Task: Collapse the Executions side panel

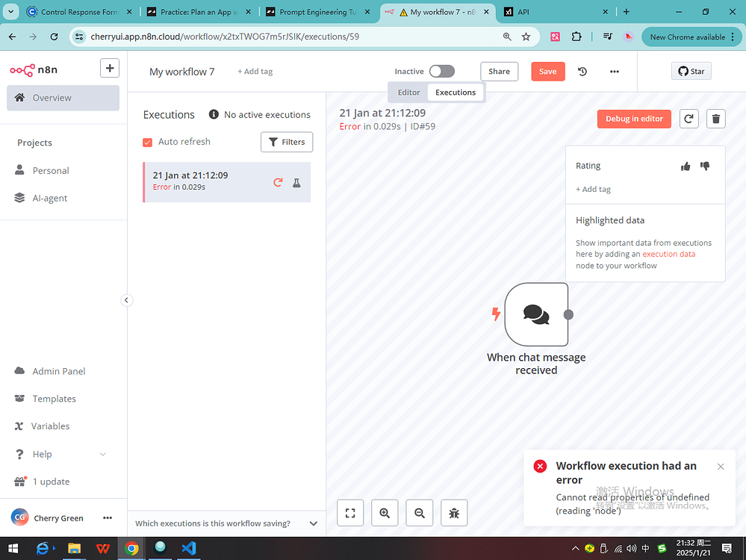Action: tap(126, 299)
